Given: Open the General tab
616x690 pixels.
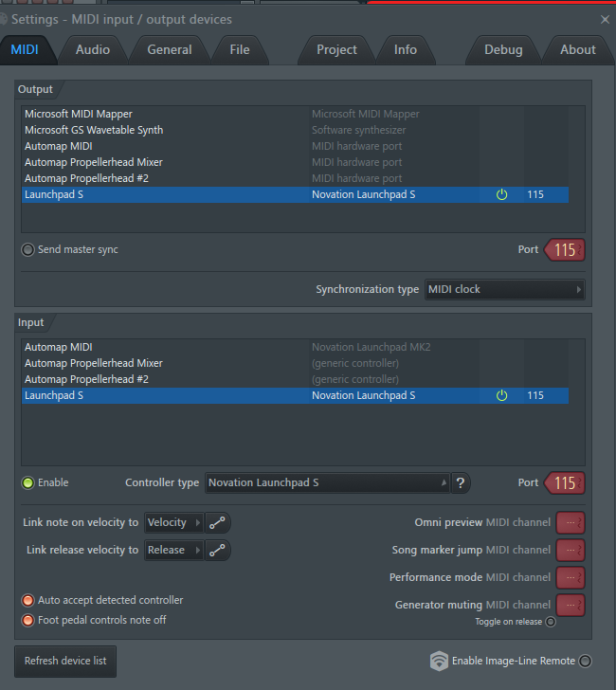Looking at the screenshot, I should pos(170,49).
